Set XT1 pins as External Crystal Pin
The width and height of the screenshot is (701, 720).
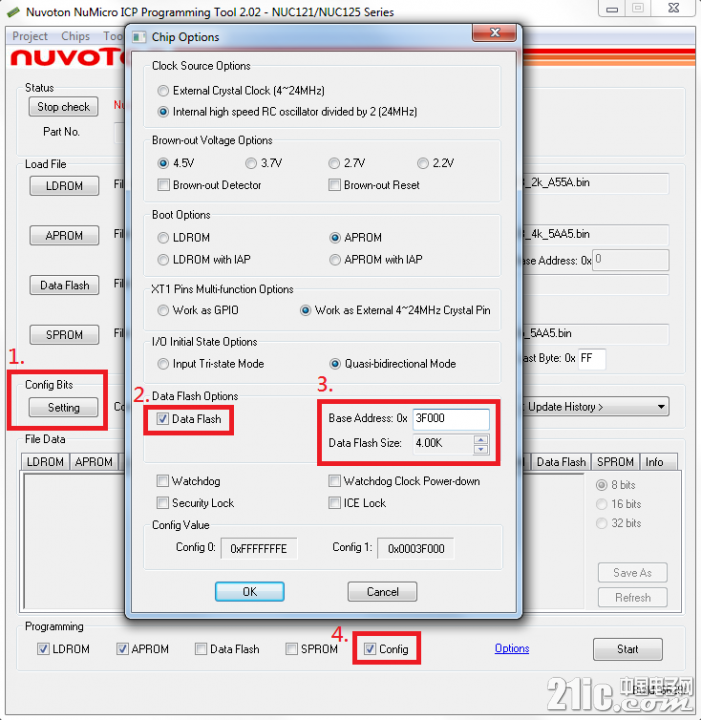click(x=305, y=310)
